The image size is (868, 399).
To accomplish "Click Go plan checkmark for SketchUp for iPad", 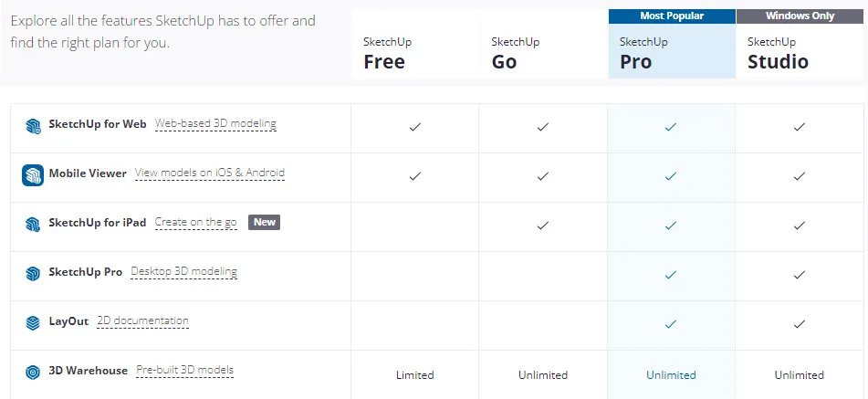I will click(543, 226).
